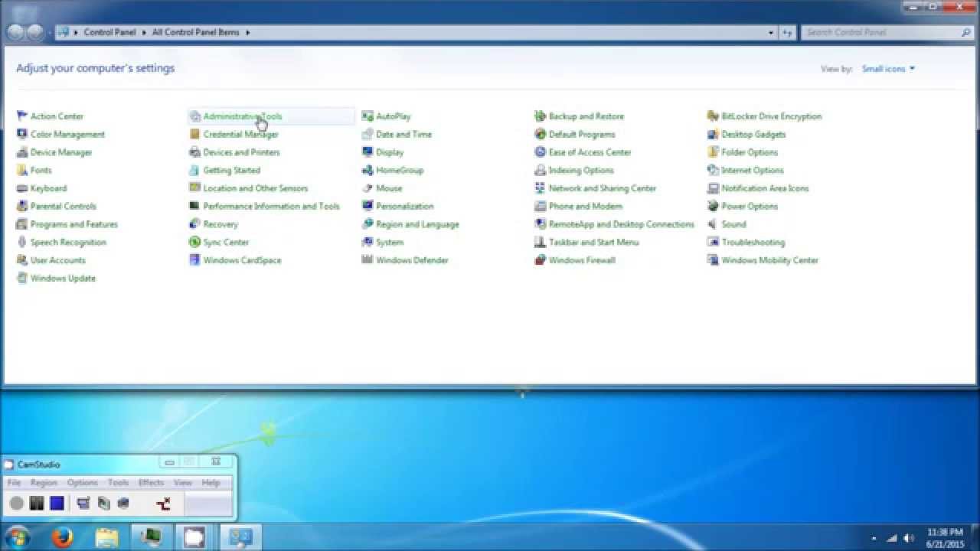Screen dimensions: 980x551
Task: Click the volume icon in system tray
Action: (909, 538)
